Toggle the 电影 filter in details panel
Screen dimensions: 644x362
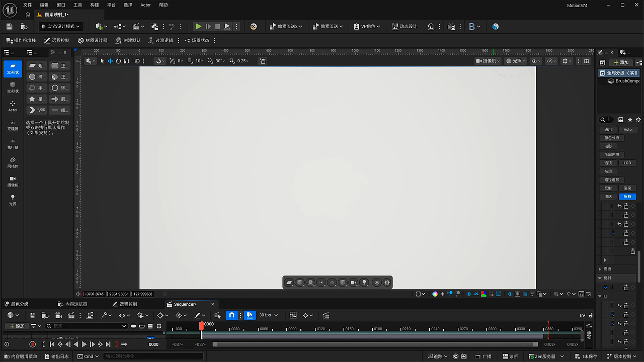coord(608,146)
